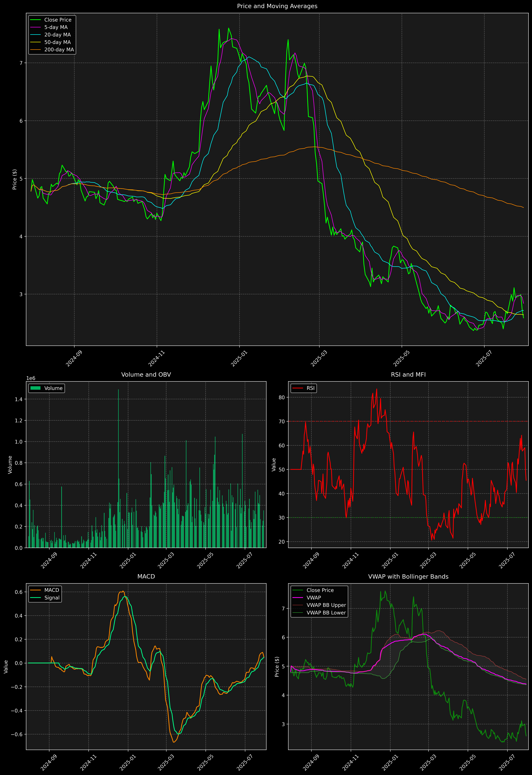Select the "RSI" legend label
Image resolution: width=532 pixels, height=775 pixels.
coord(310,388)
